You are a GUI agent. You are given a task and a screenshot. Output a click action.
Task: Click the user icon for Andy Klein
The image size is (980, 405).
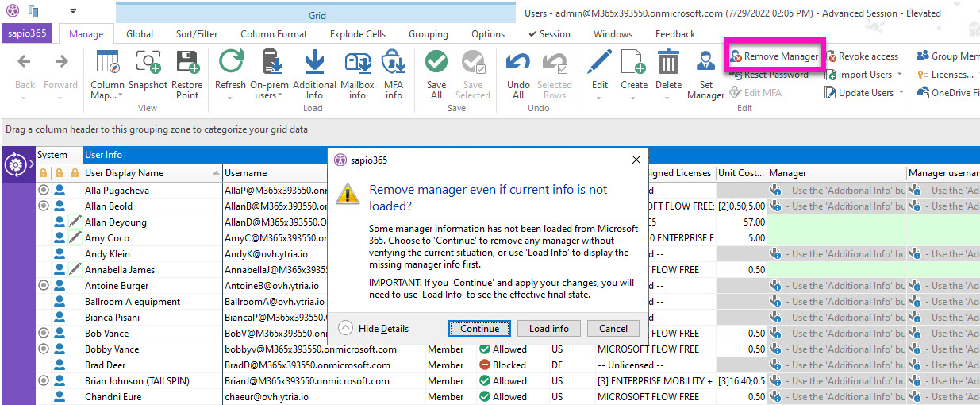tap(60, 254)
